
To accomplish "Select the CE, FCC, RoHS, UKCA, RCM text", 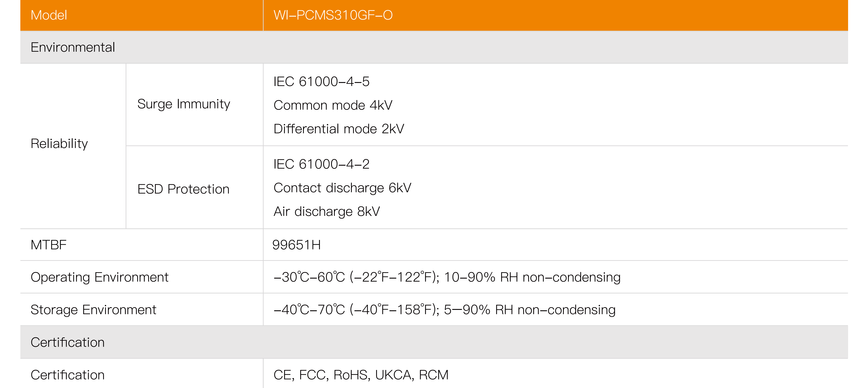I will click(x=361, y=375).
